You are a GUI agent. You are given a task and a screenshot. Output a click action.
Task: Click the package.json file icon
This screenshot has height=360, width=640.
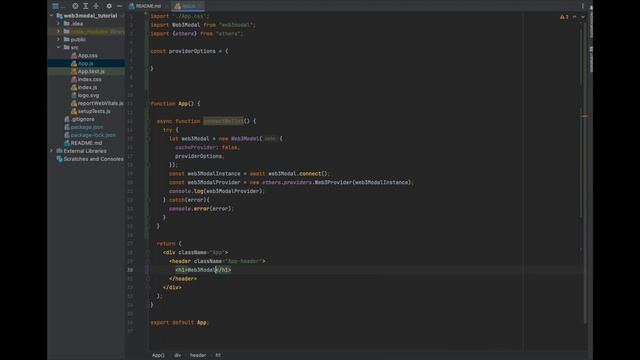[x=67, y=127]
